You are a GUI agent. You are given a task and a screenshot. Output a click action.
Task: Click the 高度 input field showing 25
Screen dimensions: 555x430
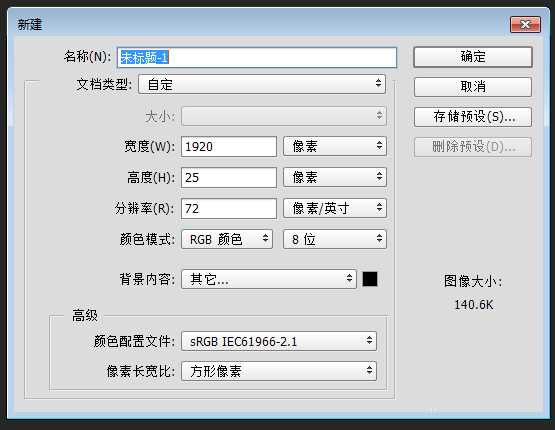click(229, 177)
